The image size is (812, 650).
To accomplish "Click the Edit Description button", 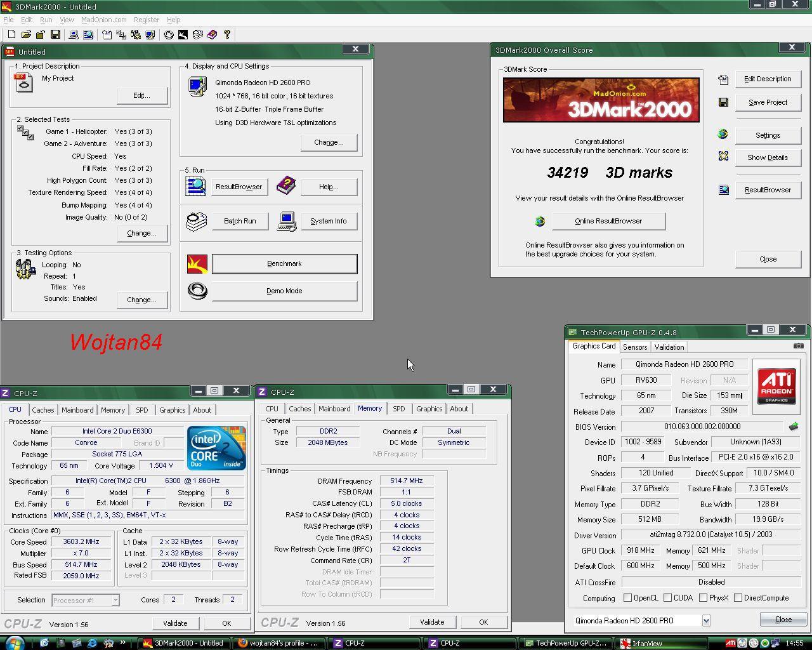I will [768, 79].
